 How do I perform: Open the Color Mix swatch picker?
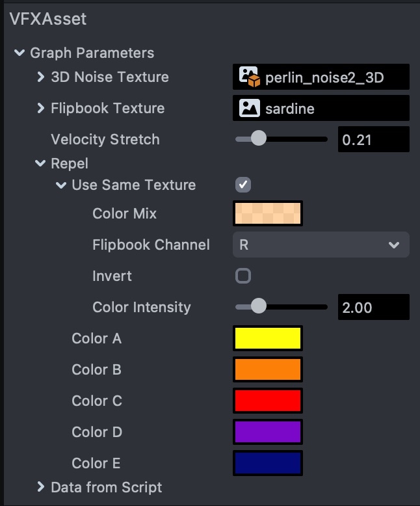(x=267, y=213)
